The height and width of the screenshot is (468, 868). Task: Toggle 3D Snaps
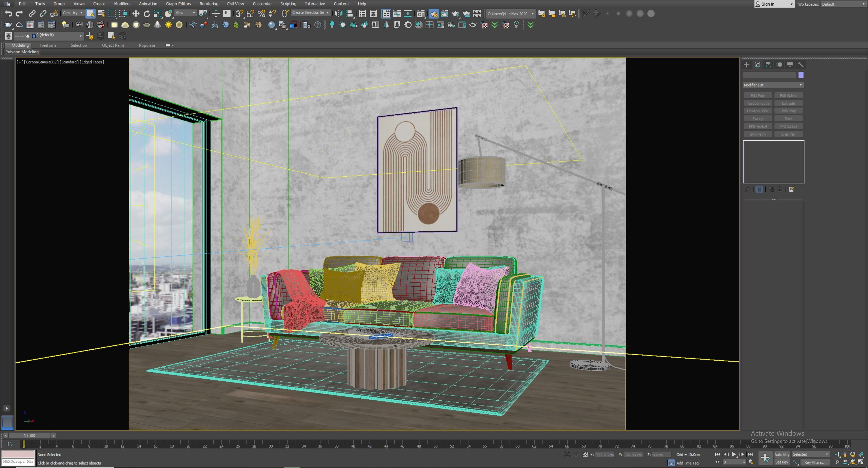pyautogui.click(x=240, y=14)
